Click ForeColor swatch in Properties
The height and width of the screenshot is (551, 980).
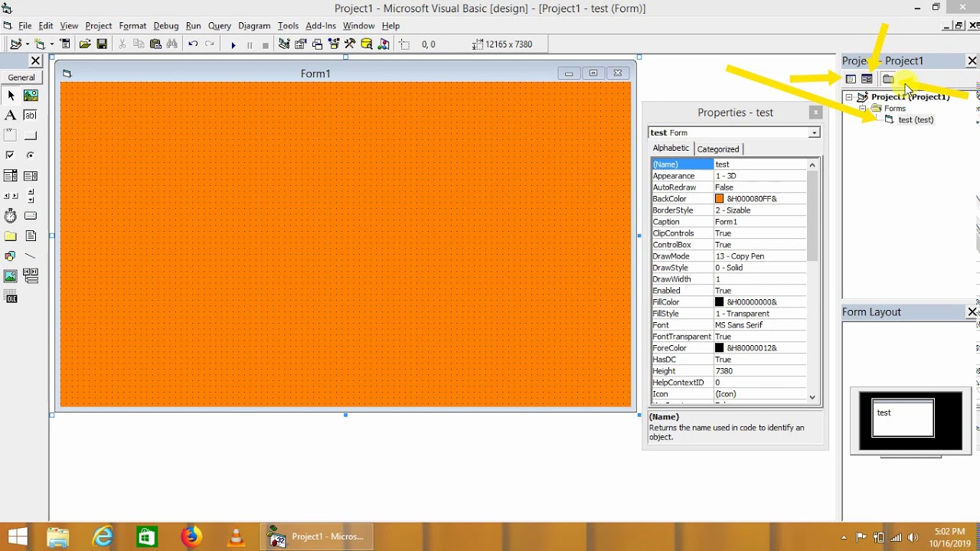point(719,348)
